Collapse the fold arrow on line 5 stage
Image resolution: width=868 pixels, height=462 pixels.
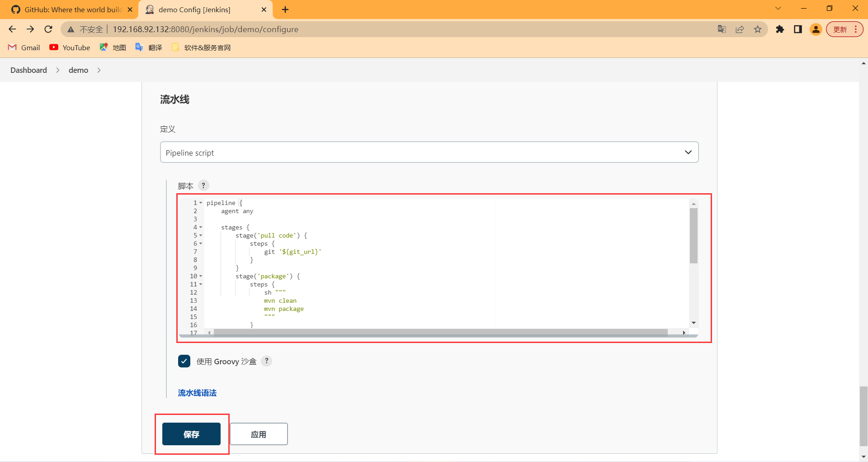[x=201, y=235]
